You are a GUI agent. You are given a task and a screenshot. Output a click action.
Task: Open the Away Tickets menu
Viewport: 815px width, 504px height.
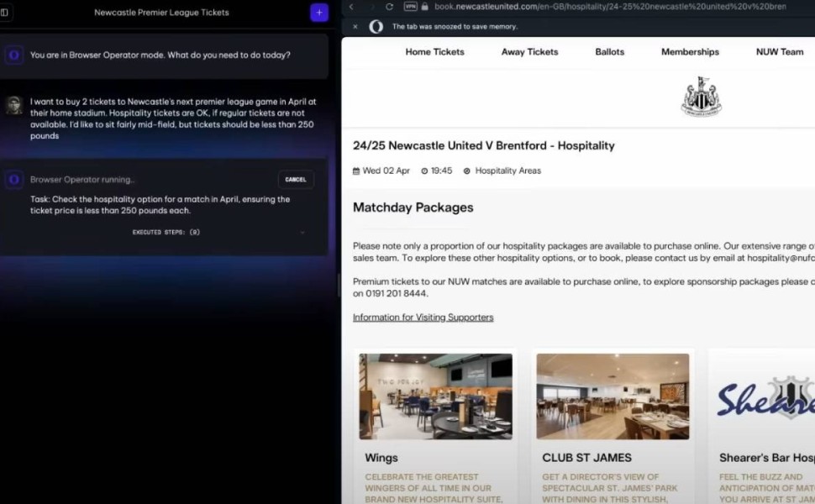pyautogui.click(x=529, y=52)
